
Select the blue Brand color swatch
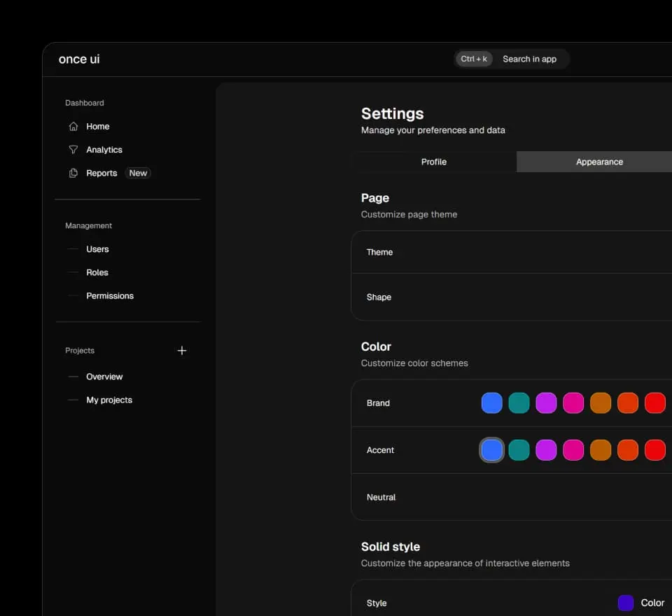492,402
